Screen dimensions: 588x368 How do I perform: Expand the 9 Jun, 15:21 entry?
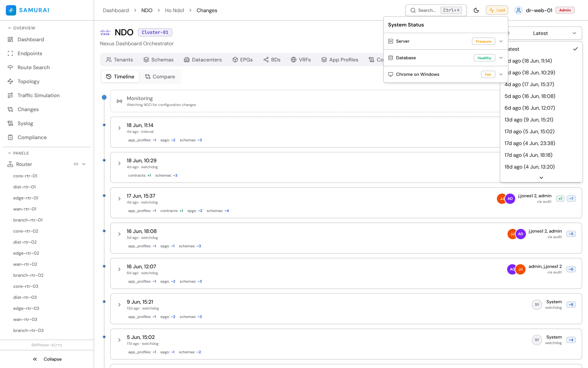[x=119, y=305]
